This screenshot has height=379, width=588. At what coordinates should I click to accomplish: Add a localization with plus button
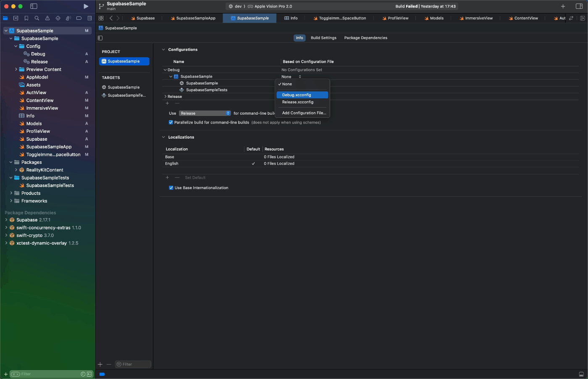(x=167, y=177)
